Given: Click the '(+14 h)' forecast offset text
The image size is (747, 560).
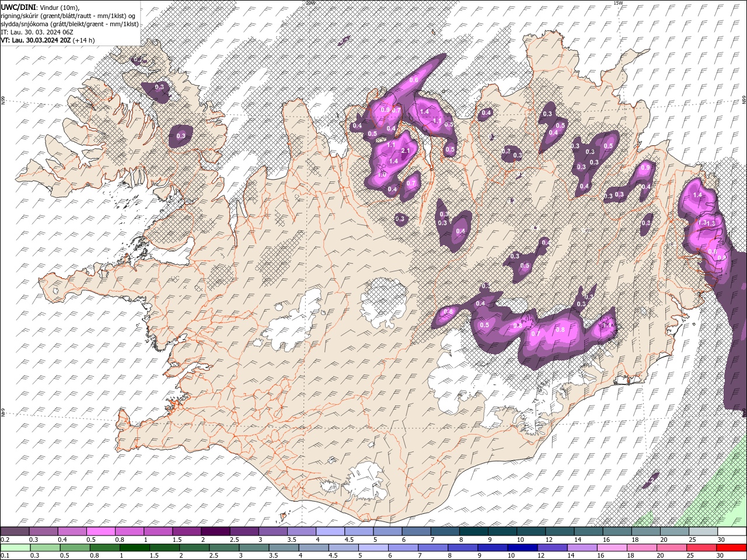Looking at the screenshot, I should [x=84, y=40].
